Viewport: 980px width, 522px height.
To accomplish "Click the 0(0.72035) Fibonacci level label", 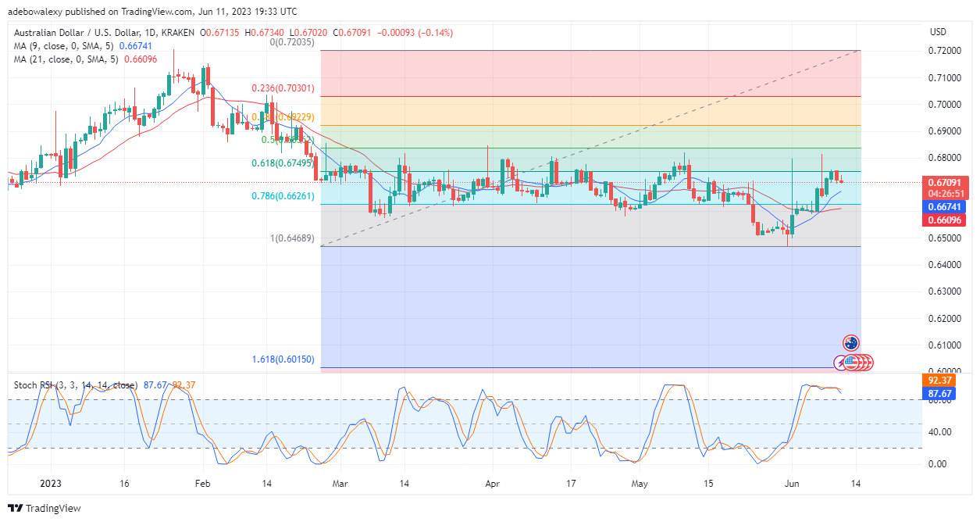I will [x=292, y=42].
